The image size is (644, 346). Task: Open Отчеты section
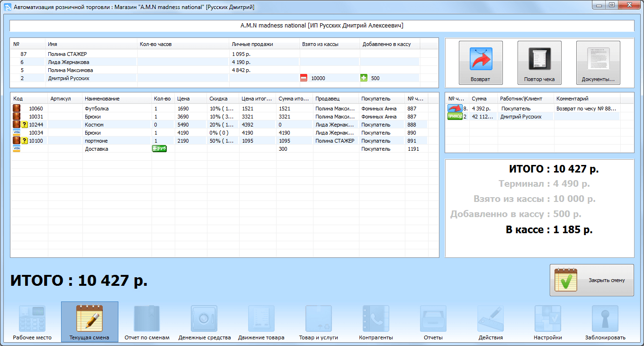pyautogui.click(x=433, y=323)
